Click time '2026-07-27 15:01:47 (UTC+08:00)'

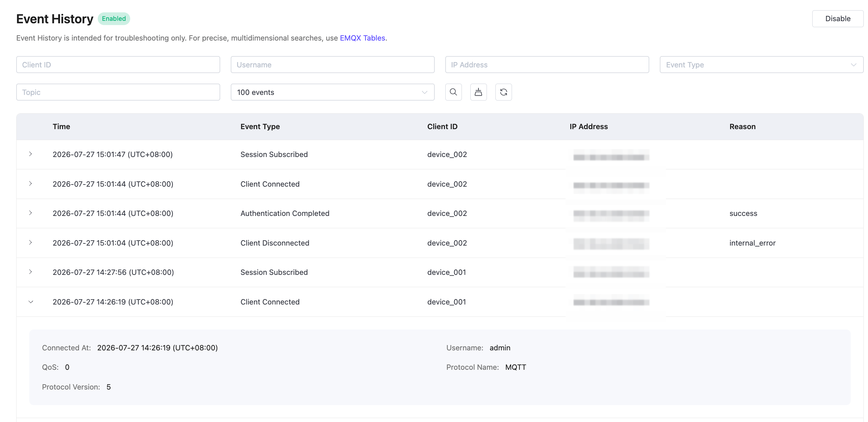(x=113, y=155)
